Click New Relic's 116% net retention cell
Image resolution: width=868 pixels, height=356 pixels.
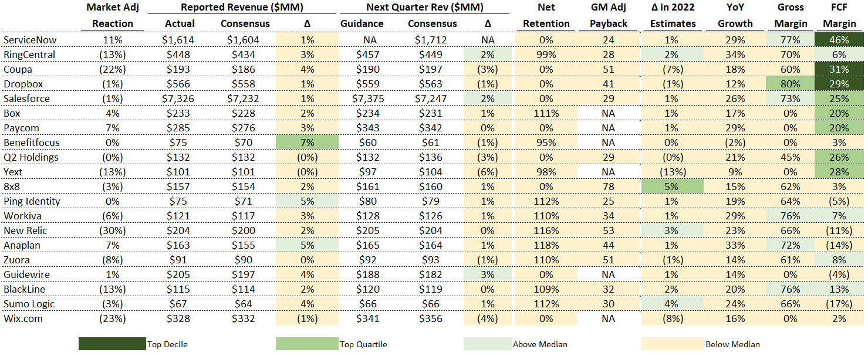coord(546,230)
